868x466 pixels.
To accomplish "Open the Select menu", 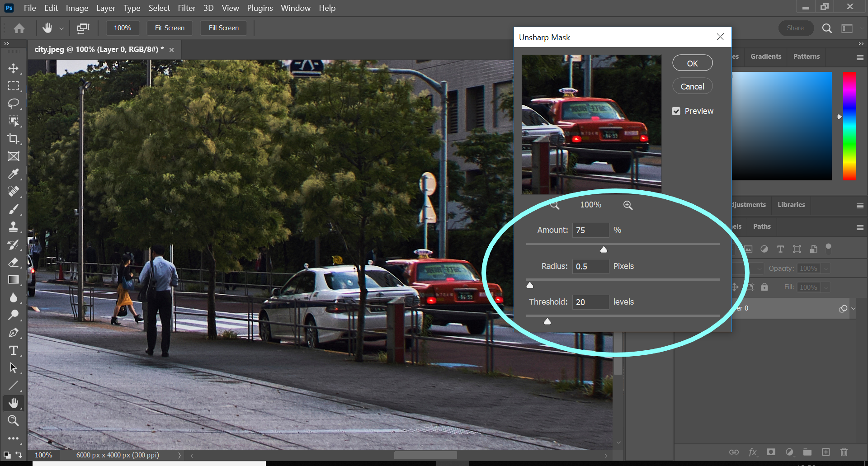I will [159, 8].
